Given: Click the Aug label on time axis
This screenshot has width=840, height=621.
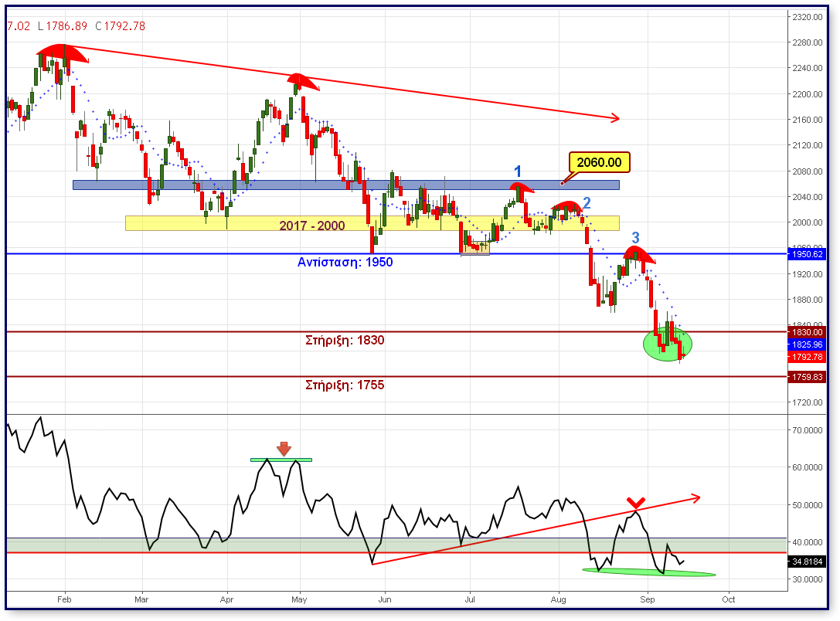Looking at the screenshot, I should (558, 599).
